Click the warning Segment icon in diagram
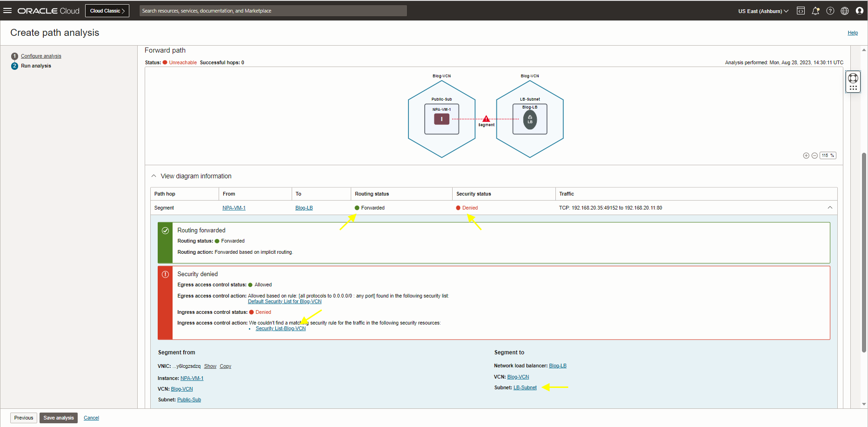 click(486, 119)
